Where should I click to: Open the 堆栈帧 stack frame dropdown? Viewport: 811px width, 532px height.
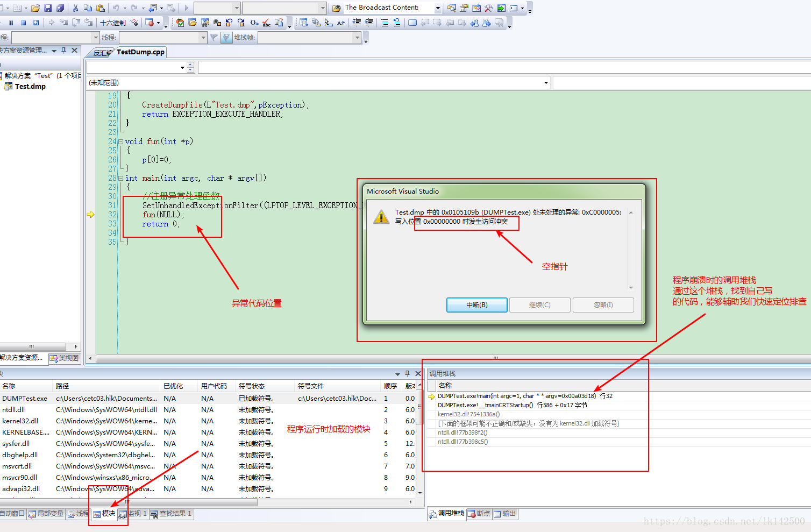(x=357, y=38)
